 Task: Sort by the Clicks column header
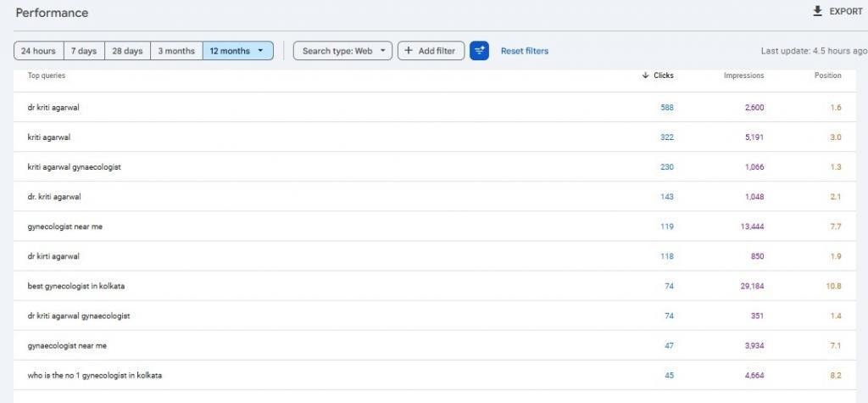click(x=664, y=76)
